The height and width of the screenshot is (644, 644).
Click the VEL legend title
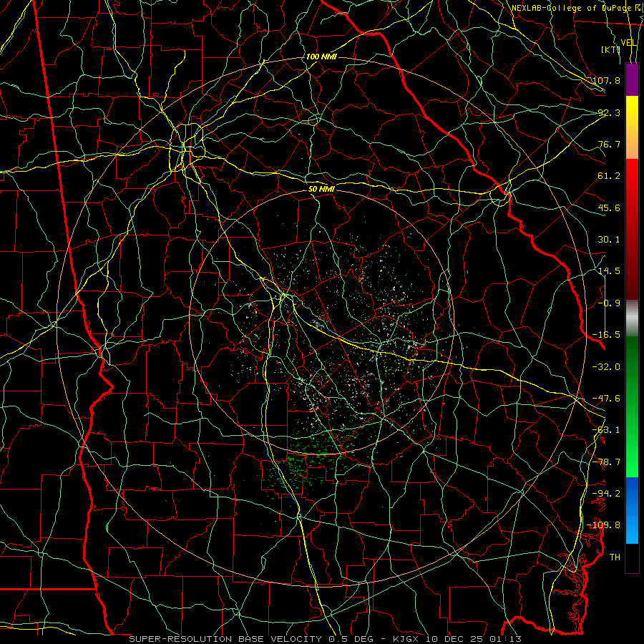[628, 43]
